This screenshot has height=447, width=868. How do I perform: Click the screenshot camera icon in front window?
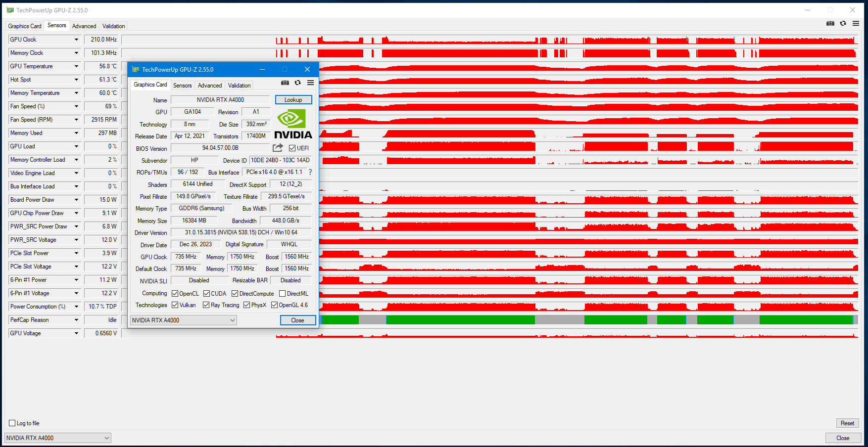click(x=285, y=83)
